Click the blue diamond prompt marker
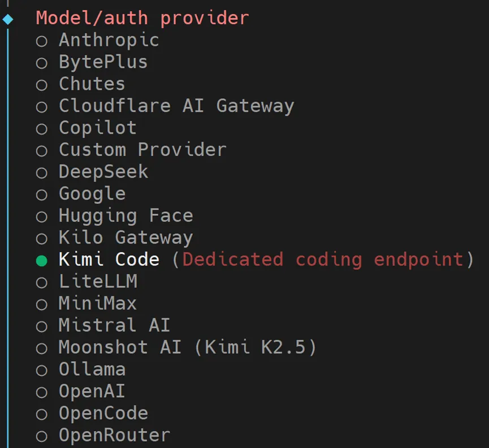The width and height of the screenshot is (489, 448). (8, 19)
